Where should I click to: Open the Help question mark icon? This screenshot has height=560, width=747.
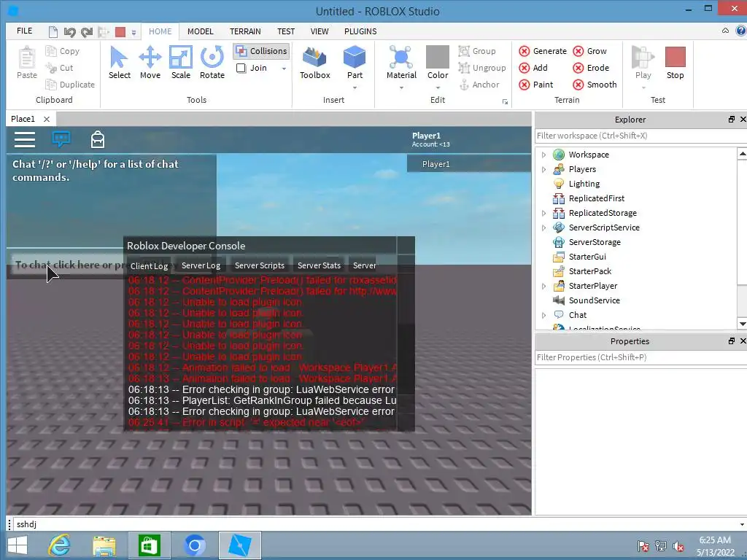point(741,31)
